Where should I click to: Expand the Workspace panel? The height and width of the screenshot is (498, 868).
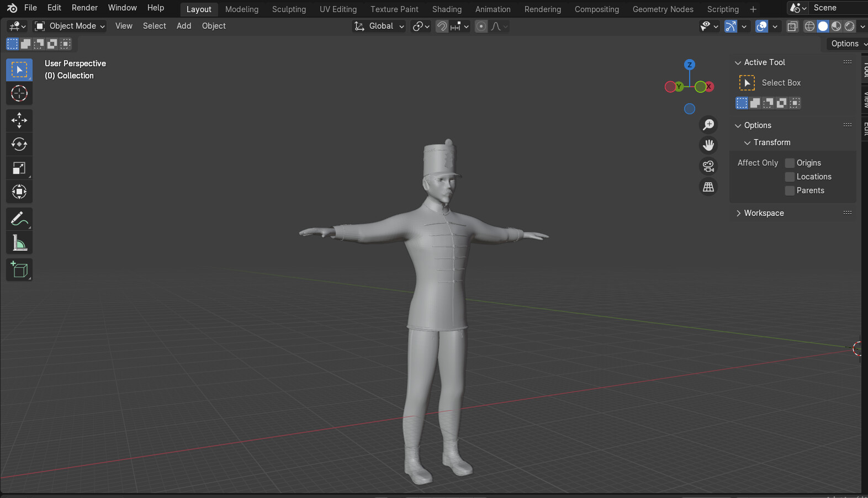click(x=738, y=213)
